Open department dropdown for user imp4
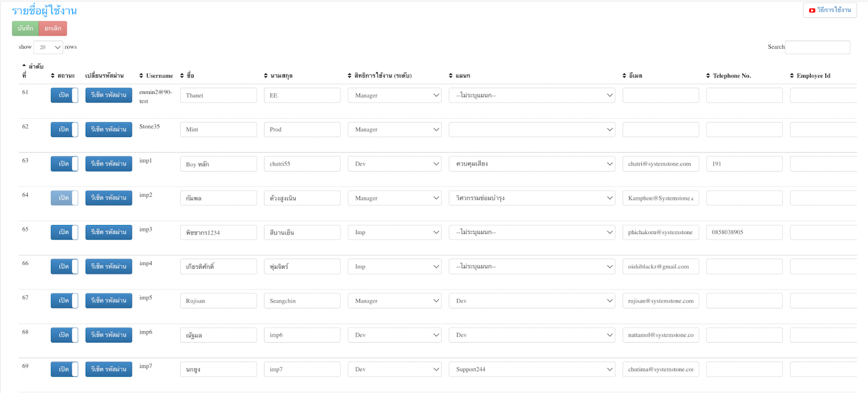Viewport: 868px width, 393px height. tap(532, 267)
